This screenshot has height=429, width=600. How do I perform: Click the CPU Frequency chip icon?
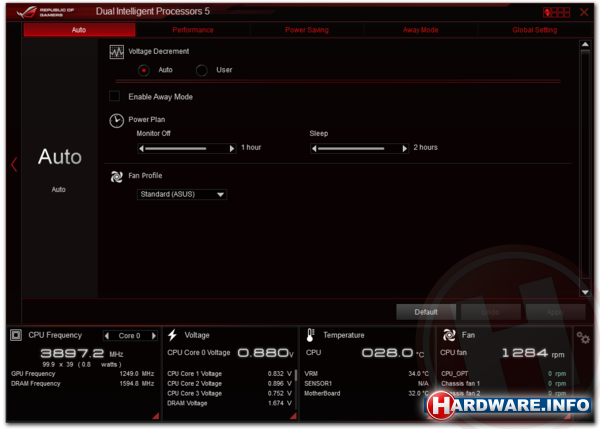pyautogui.click(x=16, y=335)
